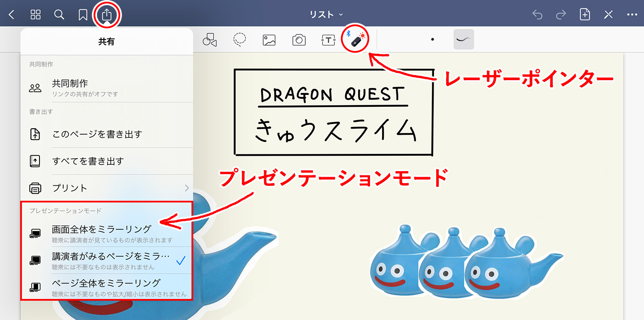Select the Shapes tool
Image resolution: width=644 pixels, height=320 pixels.
click(210, 40)
